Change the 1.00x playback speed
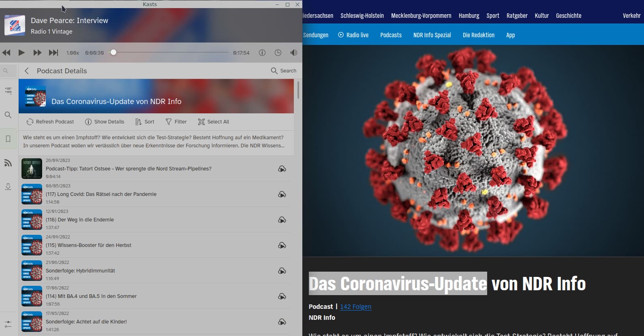 73,53
